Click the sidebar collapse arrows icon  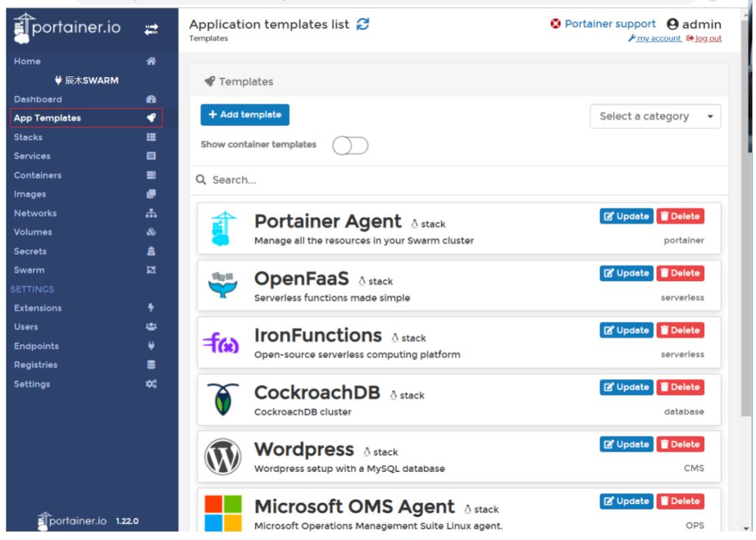[151, 30]
